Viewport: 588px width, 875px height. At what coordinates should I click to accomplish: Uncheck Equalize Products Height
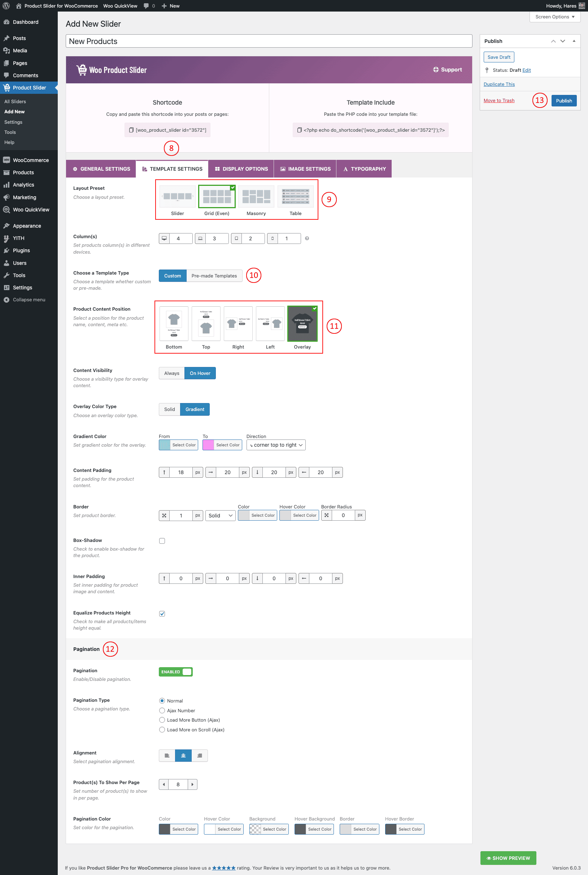tap(162, 613)
